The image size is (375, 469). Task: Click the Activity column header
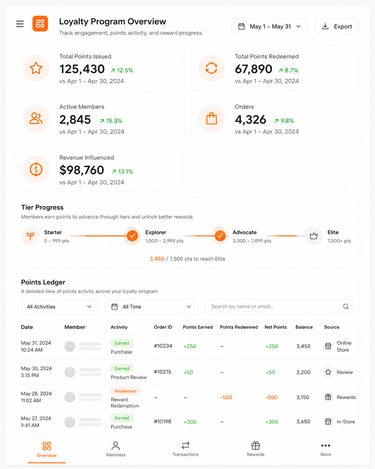click(x=119, y=327)
